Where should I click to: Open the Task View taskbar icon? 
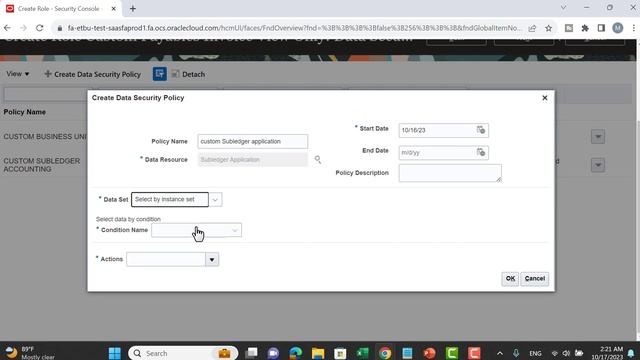251,353
